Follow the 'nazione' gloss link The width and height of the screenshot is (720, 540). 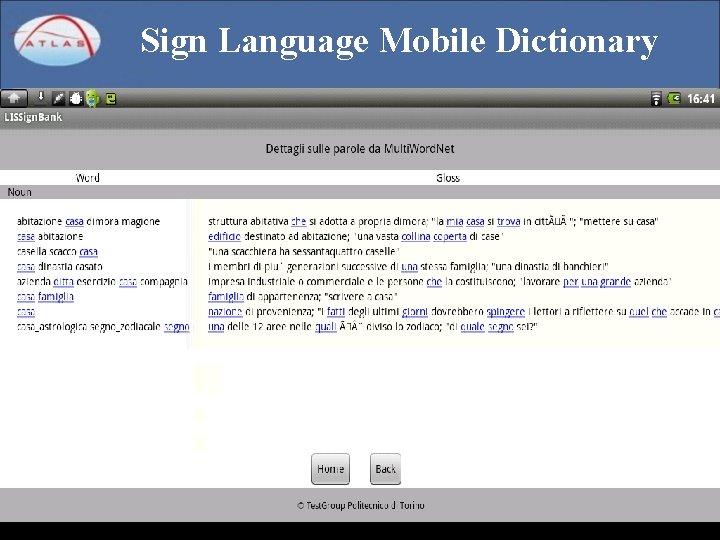[x=225, y=312]
